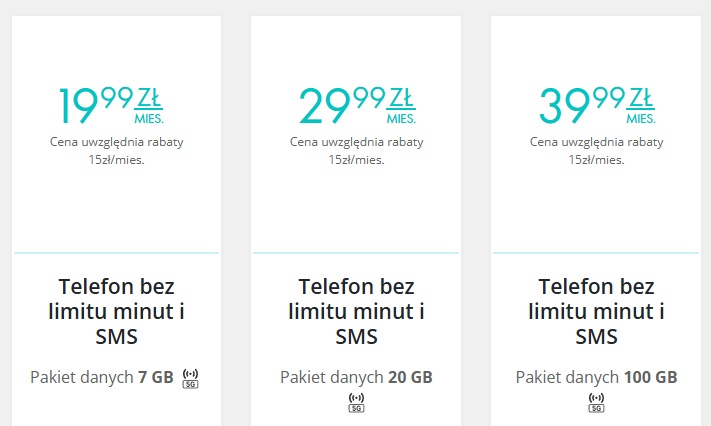Viewport: 711px width, 426px height.
Task: Click the third plan's 'Telefon bez limitu' heading
Action: click(x=596, y=311)
